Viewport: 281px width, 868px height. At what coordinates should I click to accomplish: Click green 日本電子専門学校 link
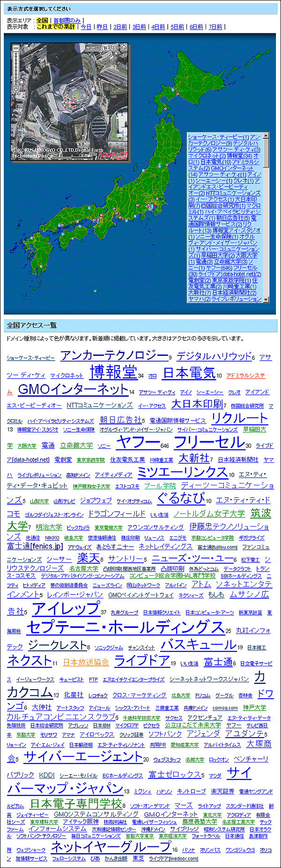pos(76,803)
